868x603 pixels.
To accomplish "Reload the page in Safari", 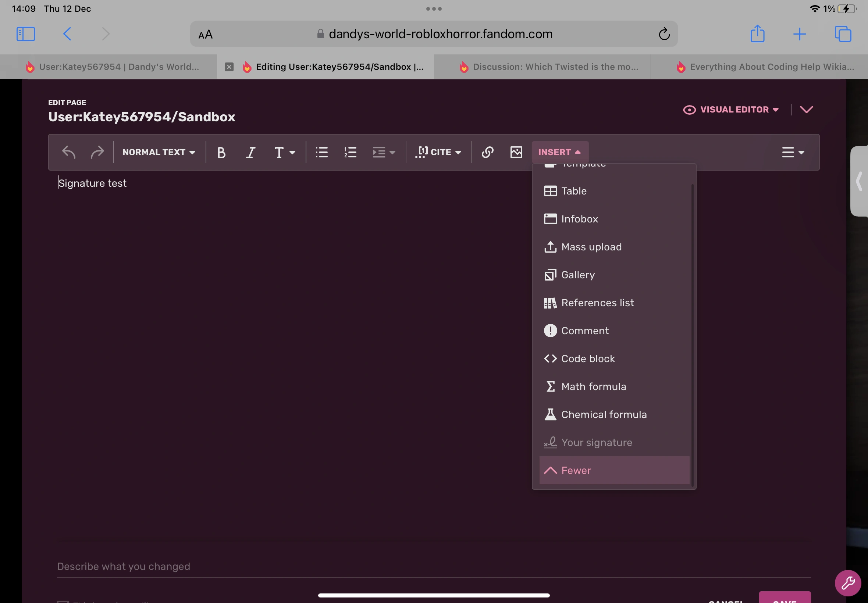I will [664, 34].
